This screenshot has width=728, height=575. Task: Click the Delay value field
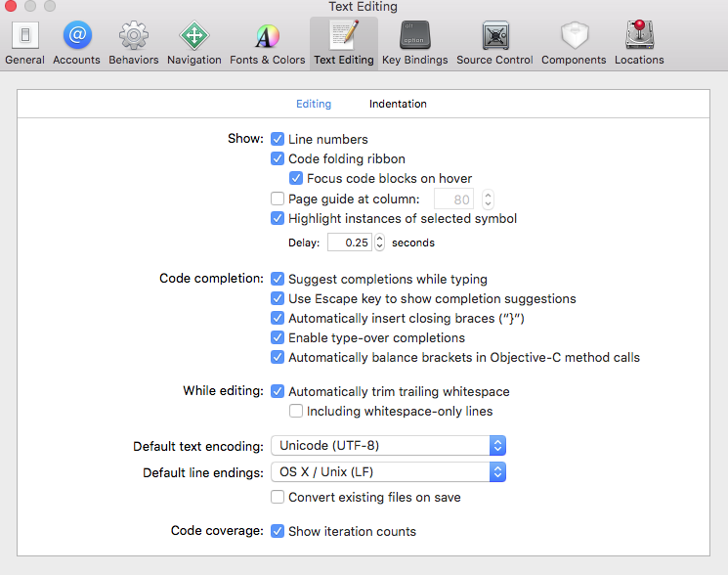coord(350,242)
